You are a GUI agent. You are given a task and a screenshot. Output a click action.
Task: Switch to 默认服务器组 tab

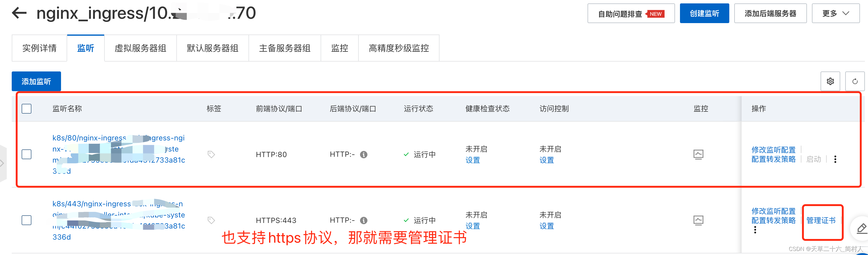213,48
